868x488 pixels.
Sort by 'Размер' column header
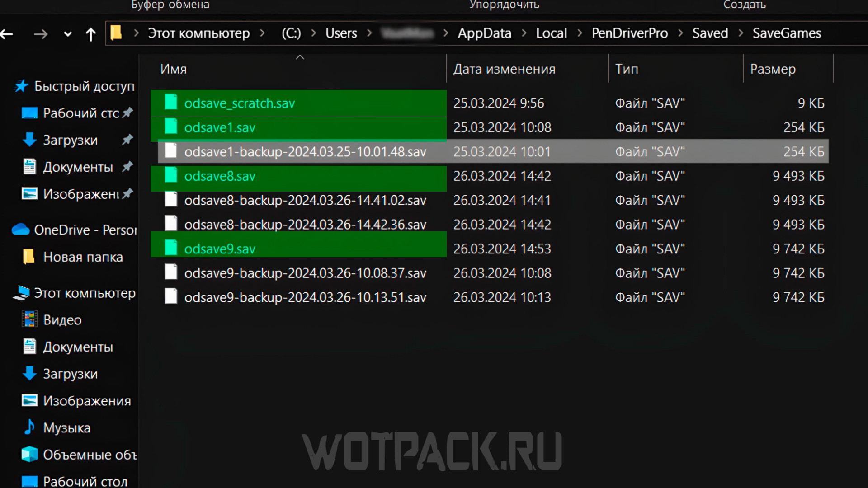point(773,69)
